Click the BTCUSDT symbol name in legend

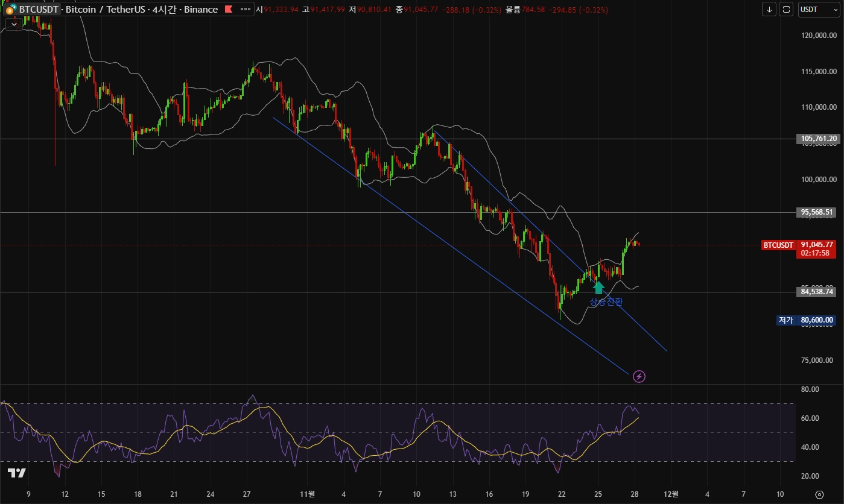coord(39,10)
